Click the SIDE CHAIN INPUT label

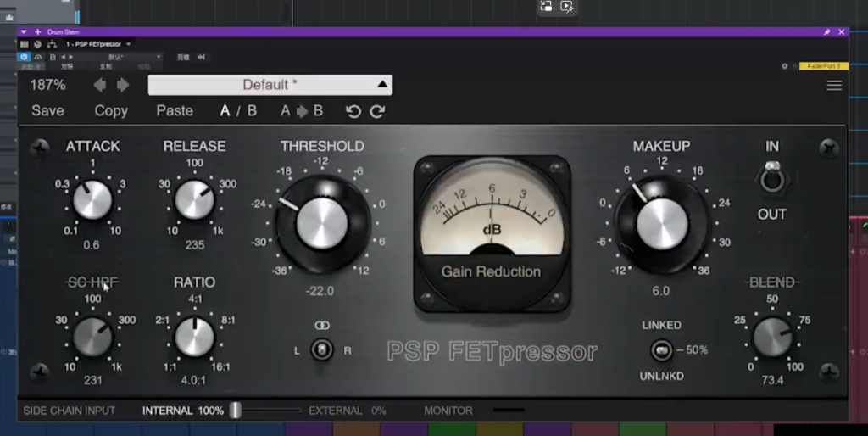[x=70, y=411]
